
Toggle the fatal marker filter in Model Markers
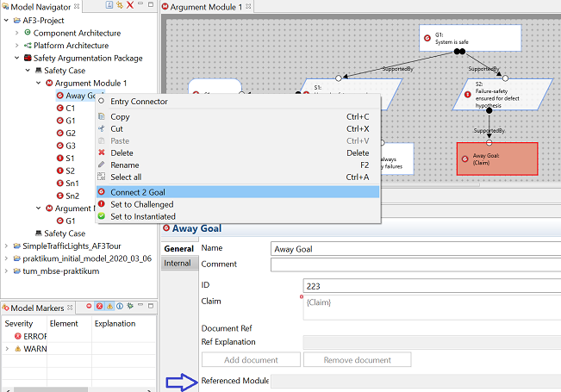pos(89,306)
